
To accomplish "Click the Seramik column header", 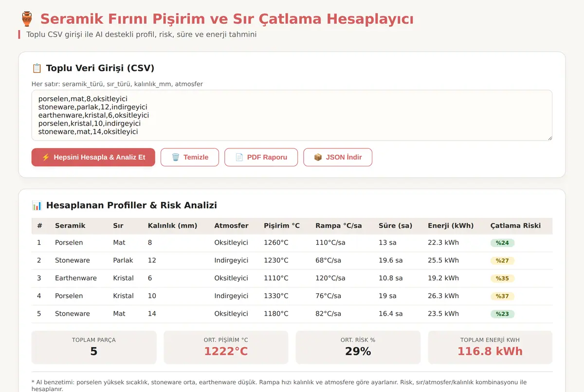I will [x=70, y=226].
